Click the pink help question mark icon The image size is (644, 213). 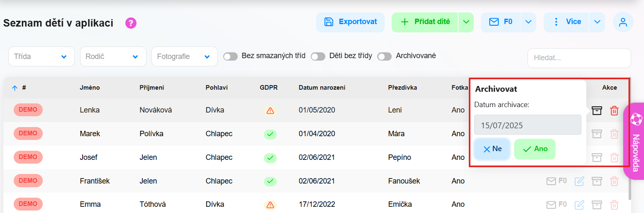[x=131, y=23]
